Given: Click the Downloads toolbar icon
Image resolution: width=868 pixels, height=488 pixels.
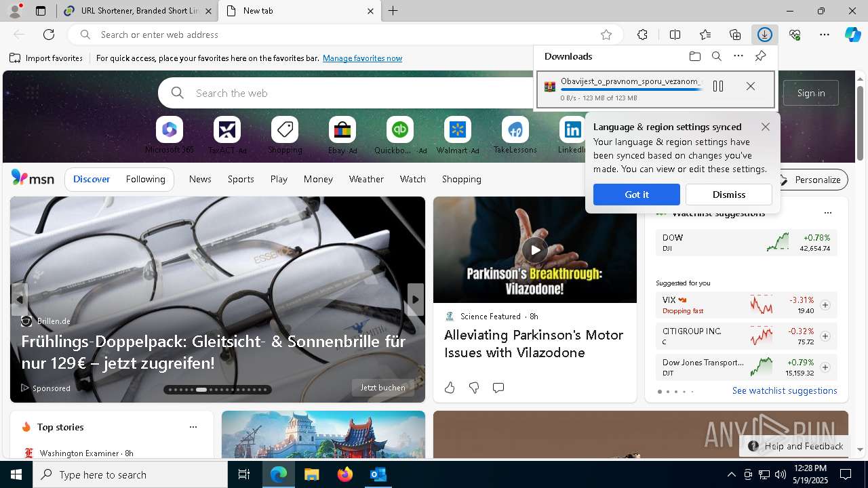Looking at the screenshot, I should pyautogui.click(x=765, y=35).
